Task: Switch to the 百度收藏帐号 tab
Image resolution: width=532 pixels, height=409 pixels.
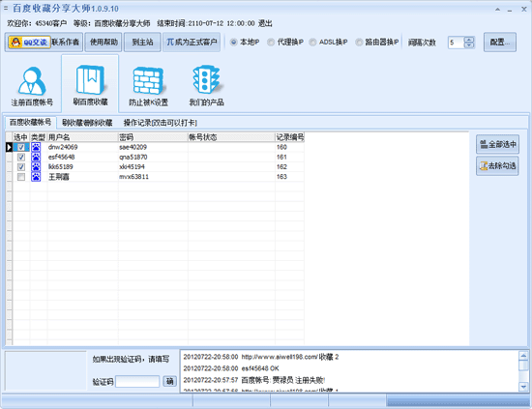Action: coord(30,122)
